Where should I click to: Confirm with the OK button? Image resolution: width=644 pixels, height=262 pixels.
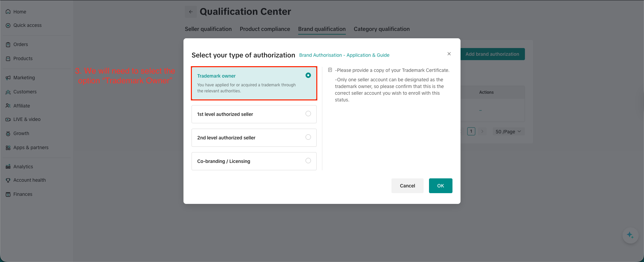point(440,186)
